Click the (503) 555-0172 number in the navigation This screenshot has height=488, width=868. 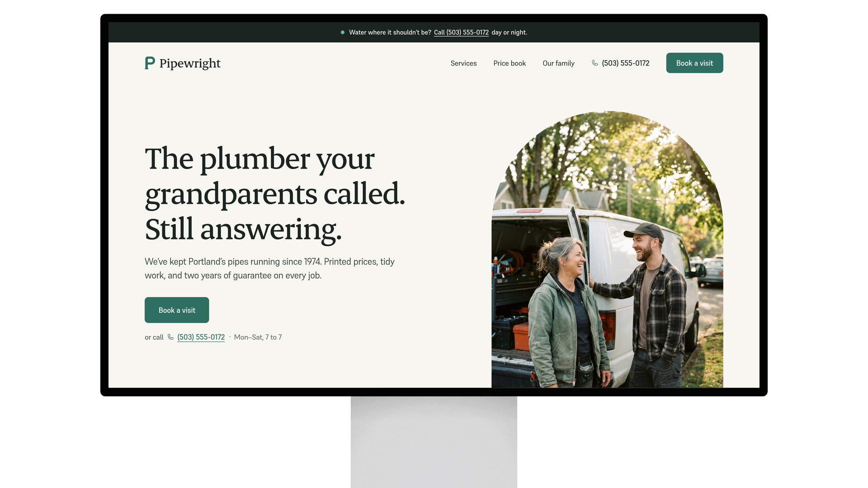626,63
